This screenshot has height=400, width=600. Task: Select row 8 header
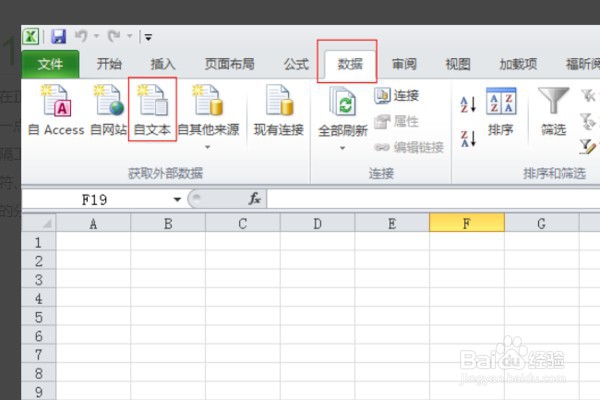(39, 373)
